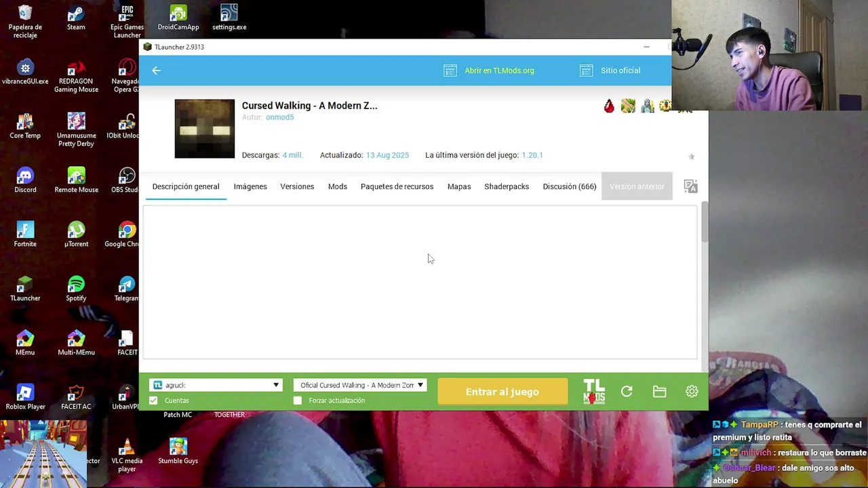
Task: Click the Cursed Walking modpack thumbnail
Action: point(204,129)
